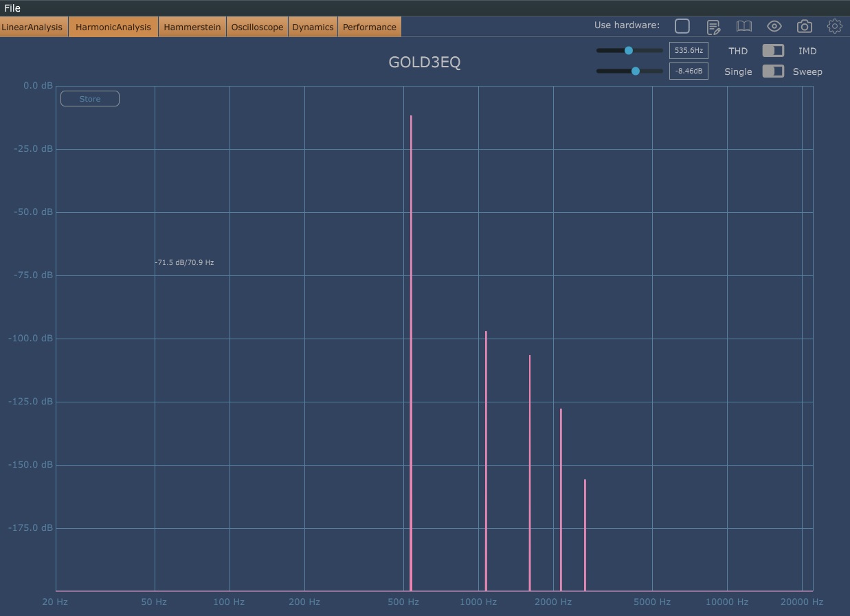This screenshot has width=850, height=616.
Task: Go to the Oscilloscope tab
Action: tap(257, 27)
